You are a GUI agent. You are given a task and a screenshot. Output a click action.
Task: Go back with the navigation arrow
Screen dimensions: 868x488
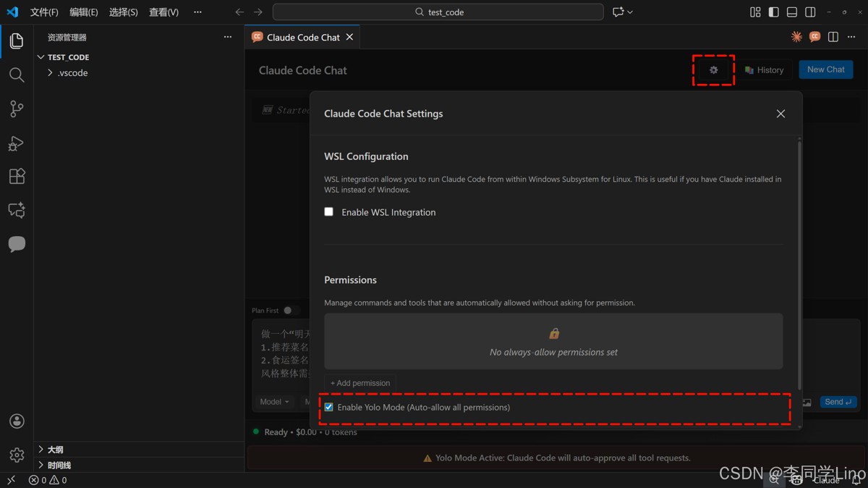[239, 12]
